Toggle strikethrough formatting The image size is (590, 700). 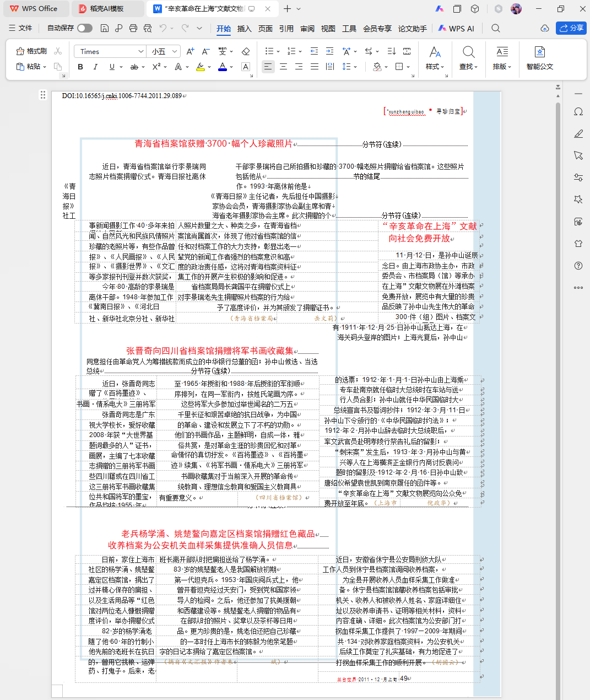coord(134,67)
